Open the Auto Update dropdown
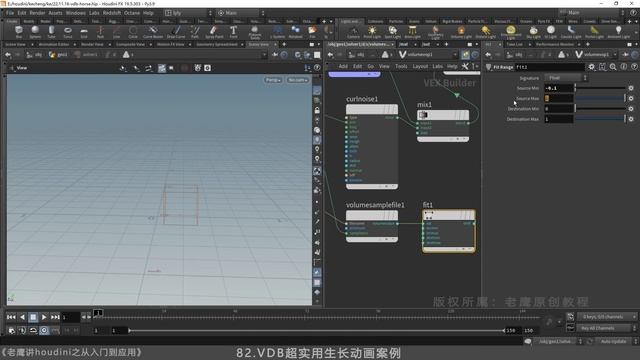The height and width of the screenshot is (360, 640). pyautogui.click(x=616, y=341)
